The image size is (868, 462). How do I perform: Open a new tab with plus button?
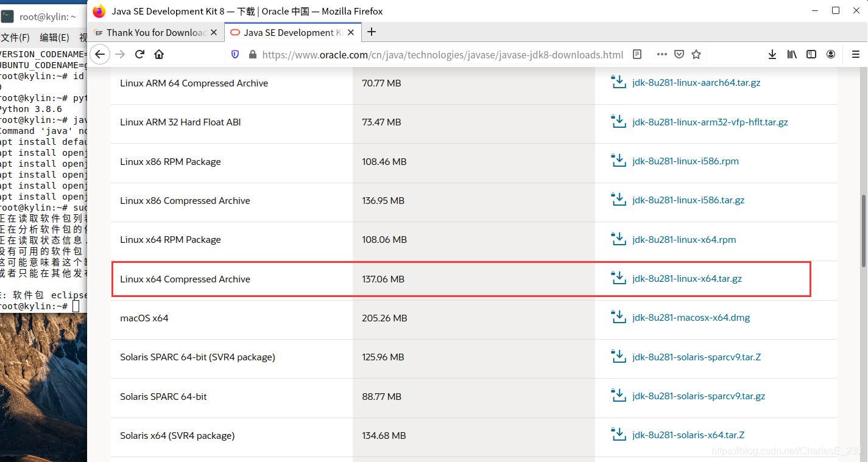372,32
